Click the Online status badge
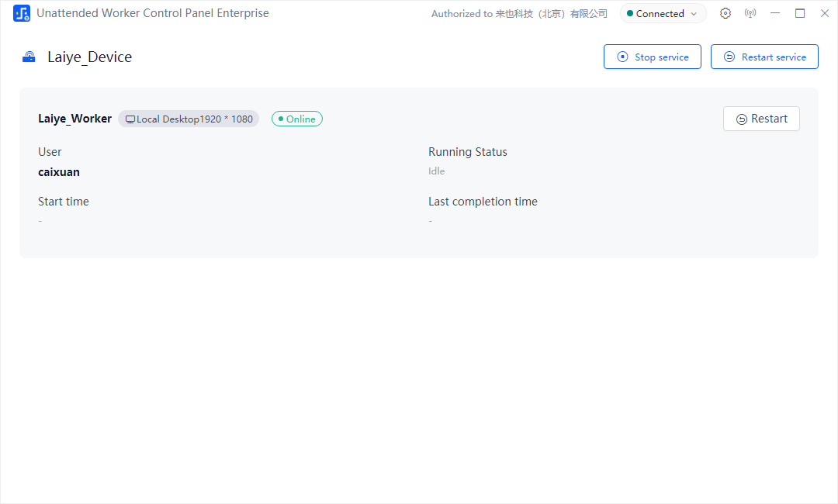Screen dimensions: 838x504 coord(296,119)
